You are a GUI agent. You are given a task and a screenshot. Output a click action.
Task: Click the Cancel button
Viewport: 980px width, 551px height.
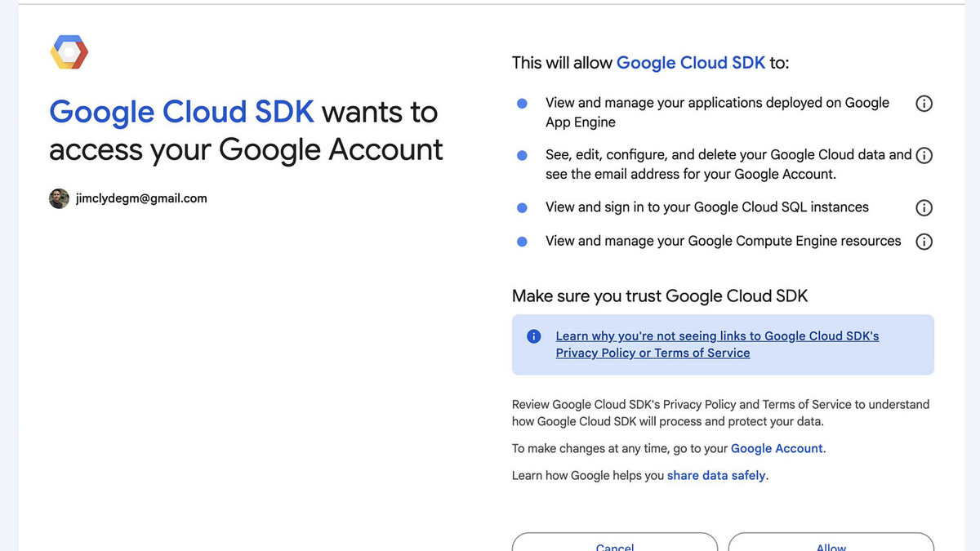pyautogui.click(x=614, y=545)
